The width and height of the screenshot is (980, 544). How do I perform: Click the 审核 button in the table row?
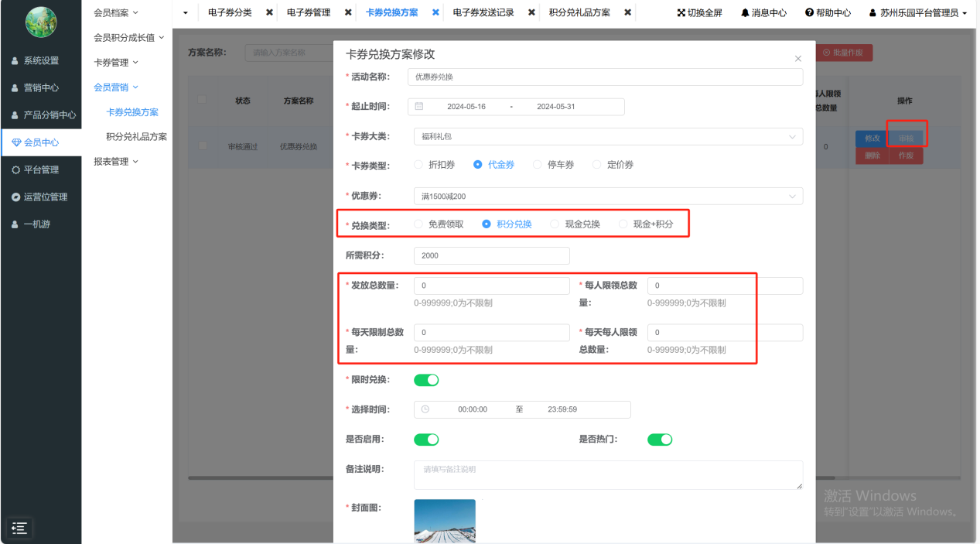906,139
